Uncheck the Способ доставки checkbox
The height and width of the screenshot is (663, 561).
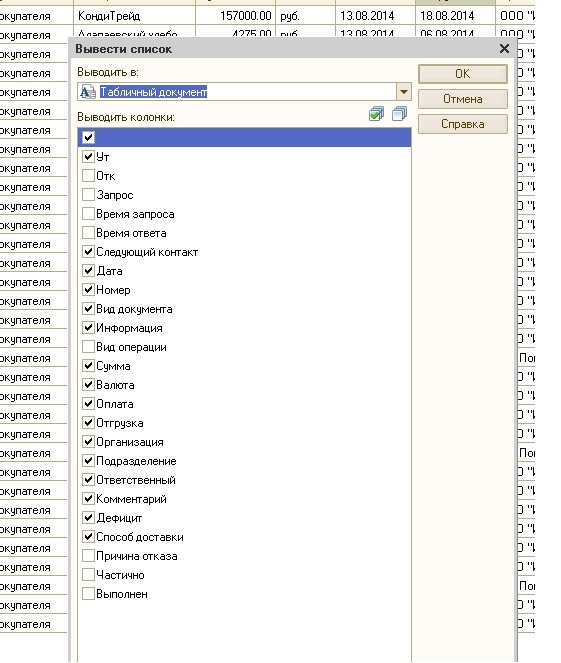pyautogui.click(x=88, y=537)
